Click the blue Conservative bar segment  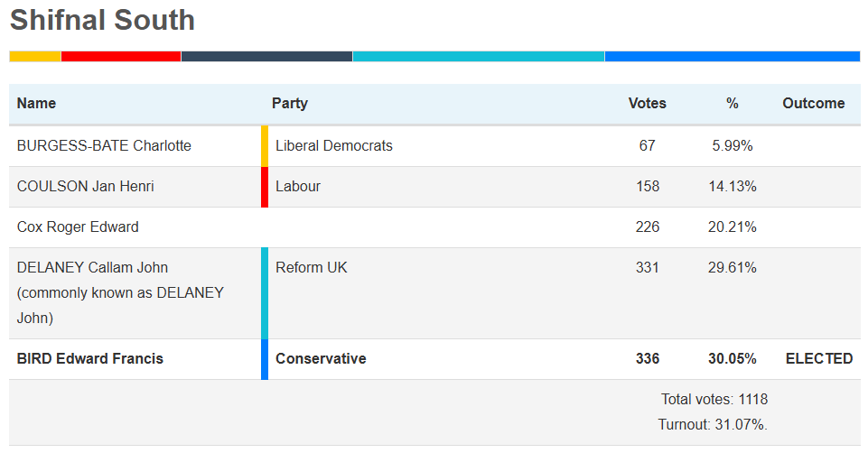[732, 56]
